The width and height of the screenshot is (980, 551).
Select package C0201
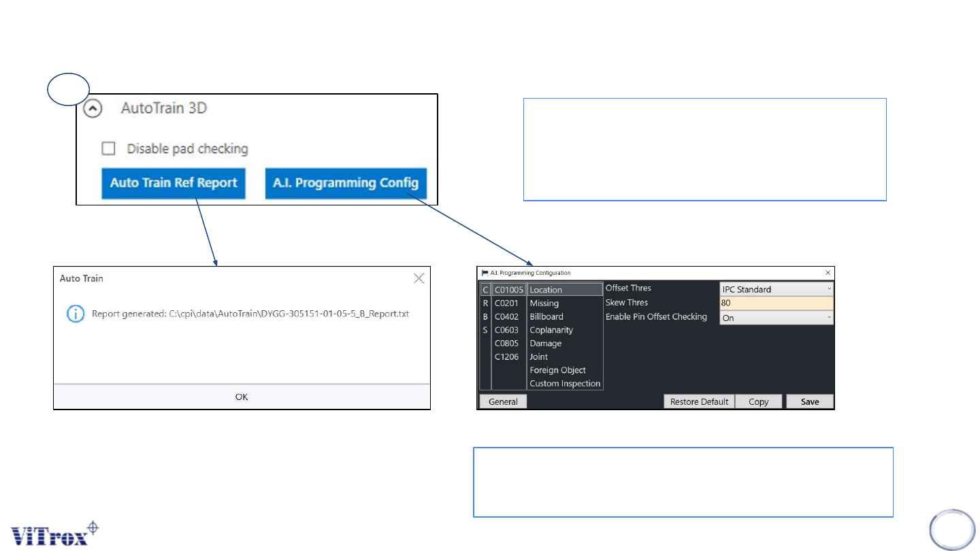509,303
